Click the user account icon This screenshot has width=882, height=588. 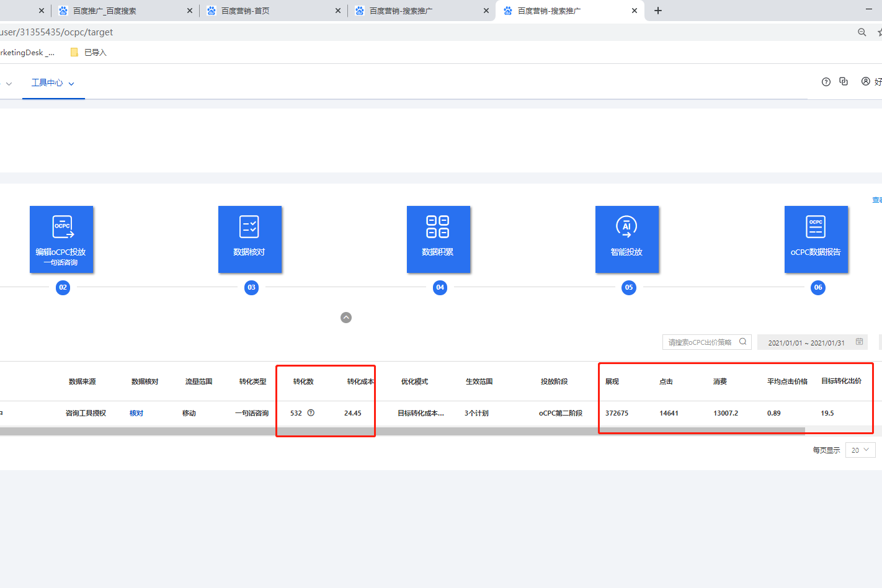(x=865, y=81)
